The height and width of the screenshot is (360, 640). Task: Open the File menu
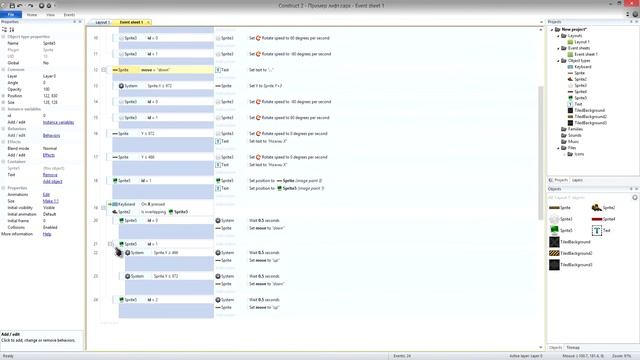11,15
